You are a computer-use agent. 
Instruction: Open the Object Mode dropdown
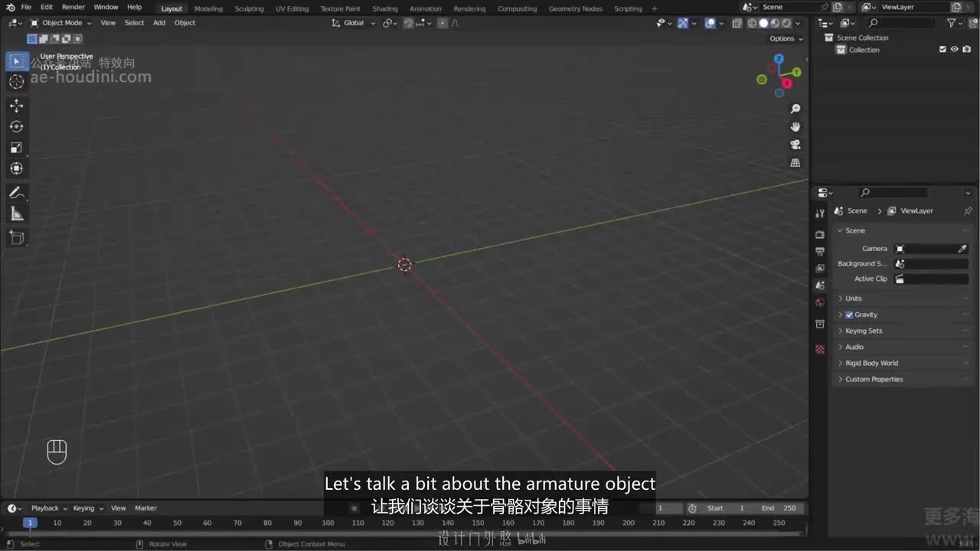pyautogui.click(x=60, y=23)
